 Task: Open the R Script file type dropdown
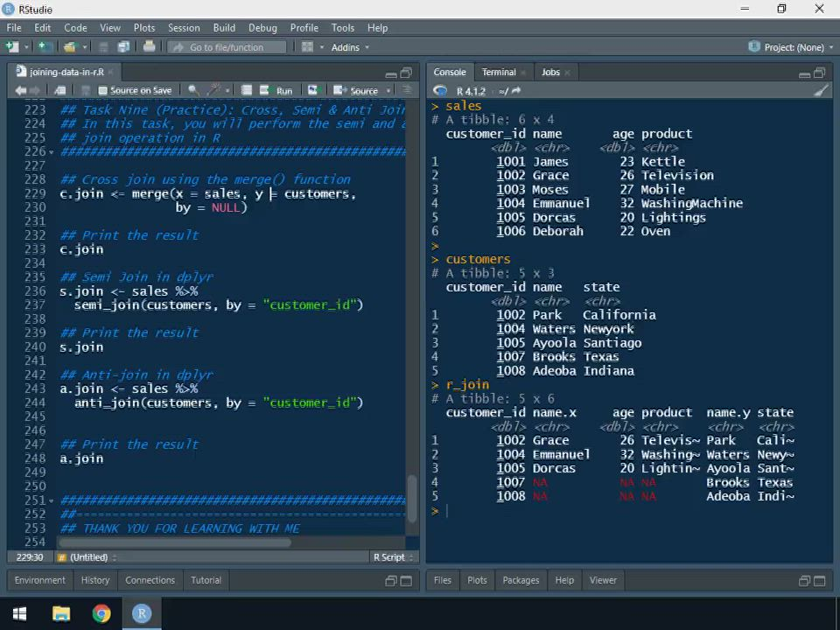[x=393, y=557]
